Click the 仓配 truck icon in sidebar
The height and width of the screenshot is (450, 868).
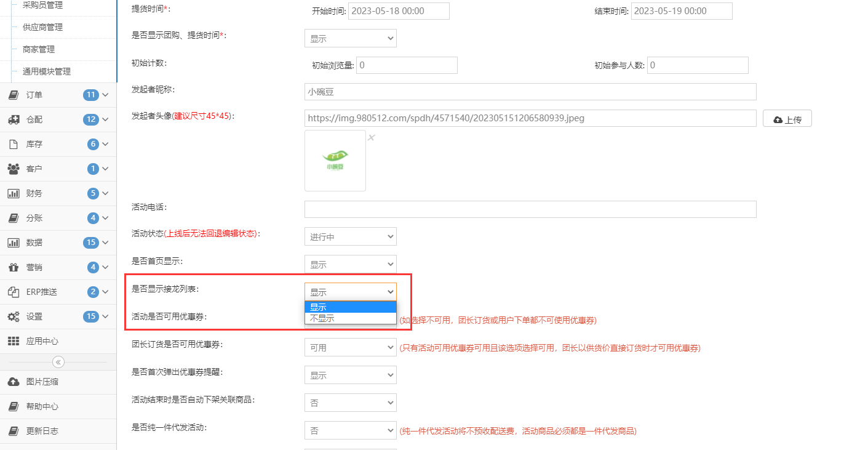pyautogui.click(x=14, y=119)
